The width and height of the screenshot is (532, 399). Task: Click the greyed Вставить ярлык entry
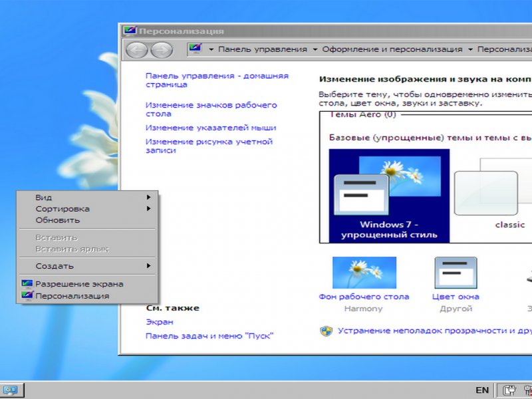(x=87, y=249)
